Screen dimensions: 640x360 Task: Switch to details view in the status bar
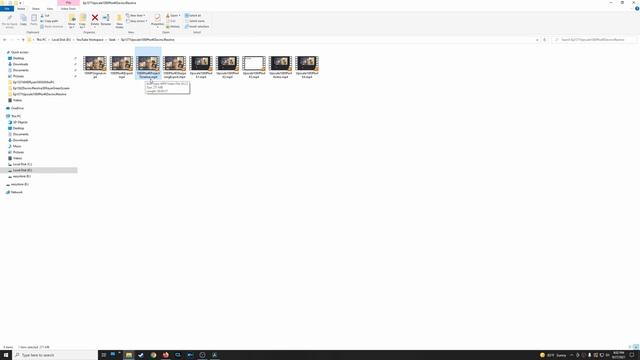point(630,347)
